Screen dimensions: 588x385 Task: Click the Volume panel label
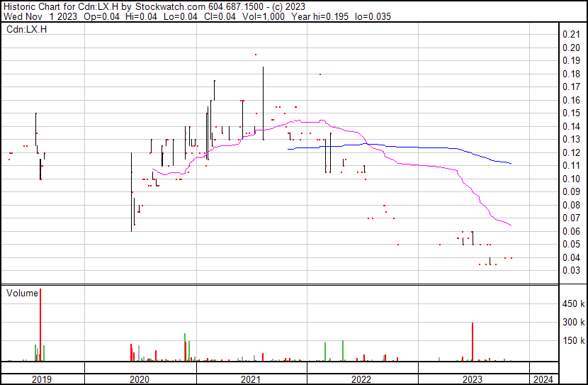tap(22, 293)
